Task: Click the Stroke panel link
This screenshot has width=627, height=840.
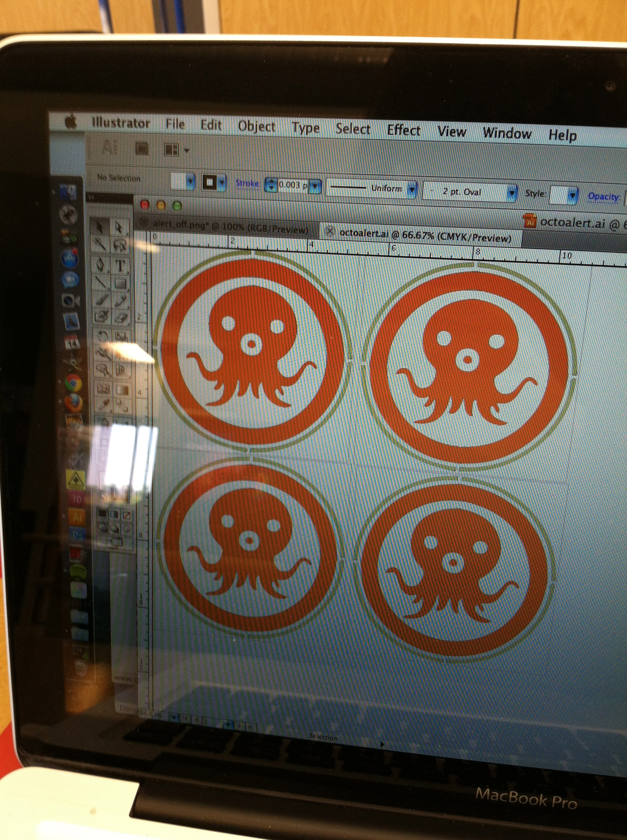Action: click(247, 183)
